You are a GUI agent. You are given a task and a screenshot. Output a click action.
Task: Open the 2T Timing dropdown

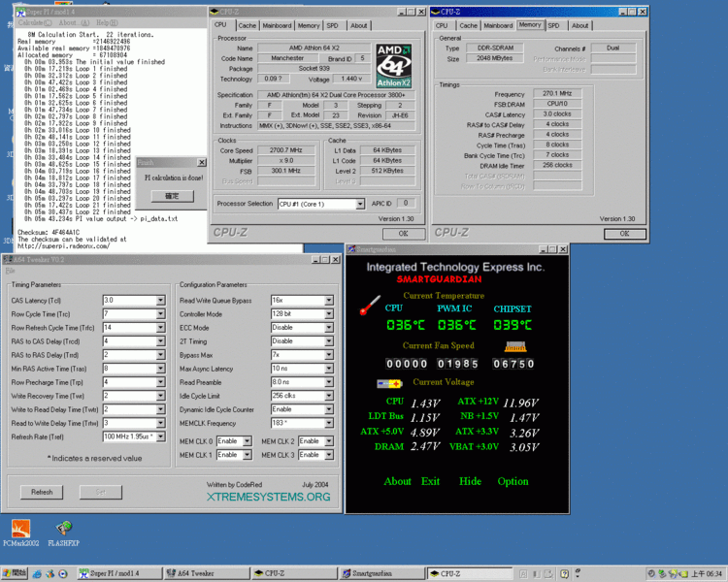(x=329, y=341)
